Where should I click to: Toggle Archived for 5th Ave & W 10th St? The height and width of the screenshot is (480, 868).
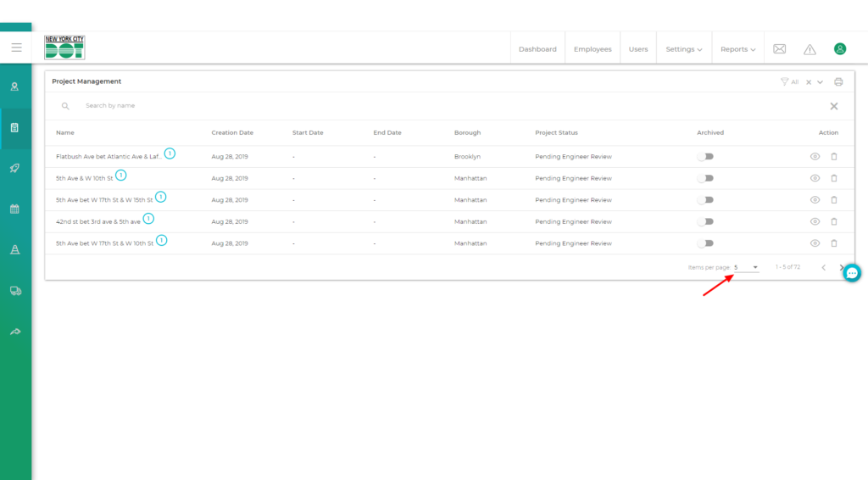pyautogui.click(x=705, y=178)
